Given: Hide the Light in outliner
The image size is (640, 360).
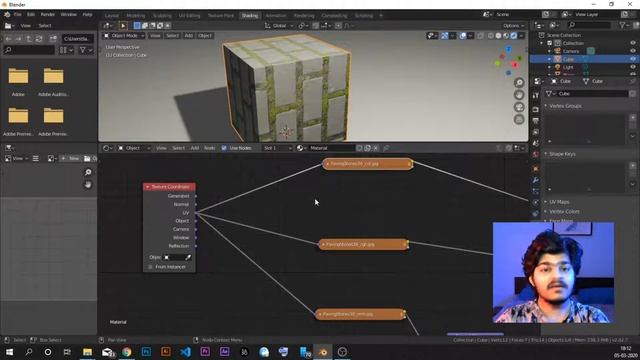Looking at the screenshot, I should (633, 67).
